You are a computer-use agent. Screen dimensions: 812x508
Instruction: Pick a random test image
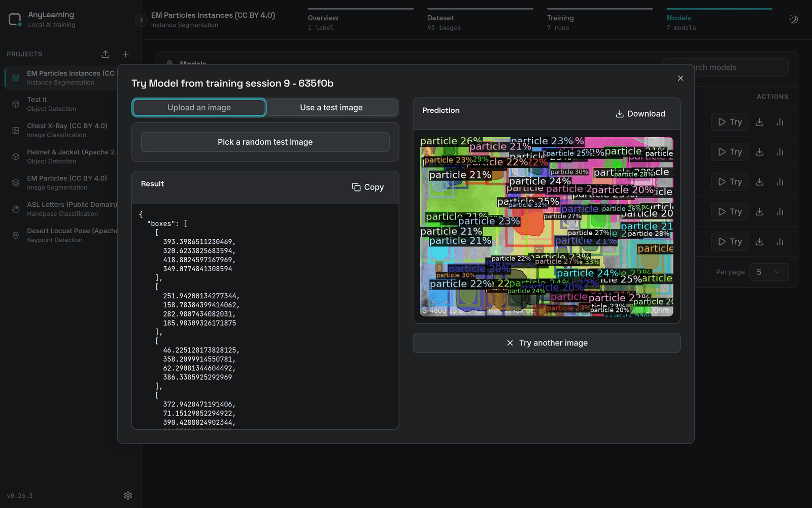click(x=265, y=142)
